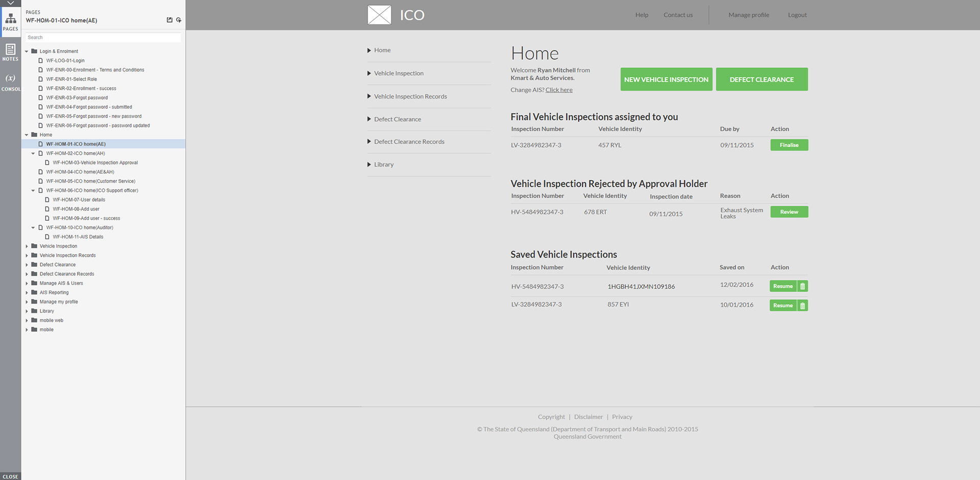This screenshot has height=480, width=980.
Task: Click the 'Click here' Change AIS link
Action: coord(559,90)
